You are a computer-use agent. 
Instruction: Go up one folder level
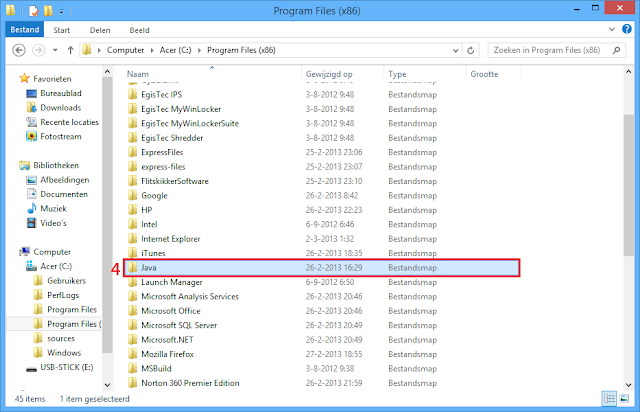tap(70, 50)
